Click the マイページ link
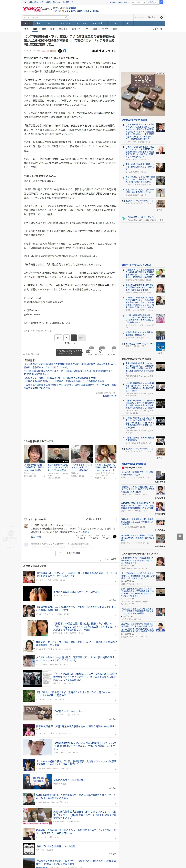186x868 pixels. (x=139, y=17)
